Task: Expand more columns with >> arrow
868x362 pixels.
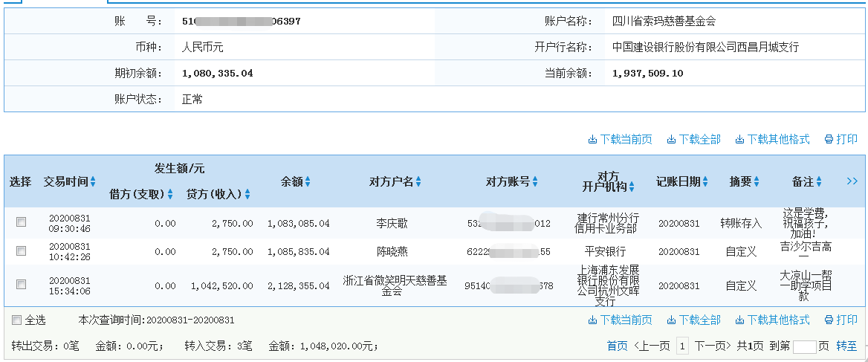Action: tap(852, 181)
